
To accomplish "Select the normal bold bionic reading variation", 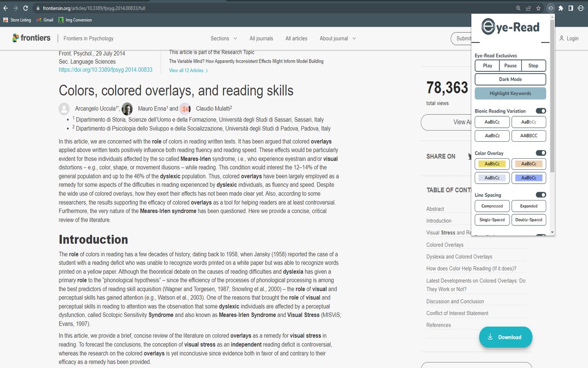I will tap(492, 122).
